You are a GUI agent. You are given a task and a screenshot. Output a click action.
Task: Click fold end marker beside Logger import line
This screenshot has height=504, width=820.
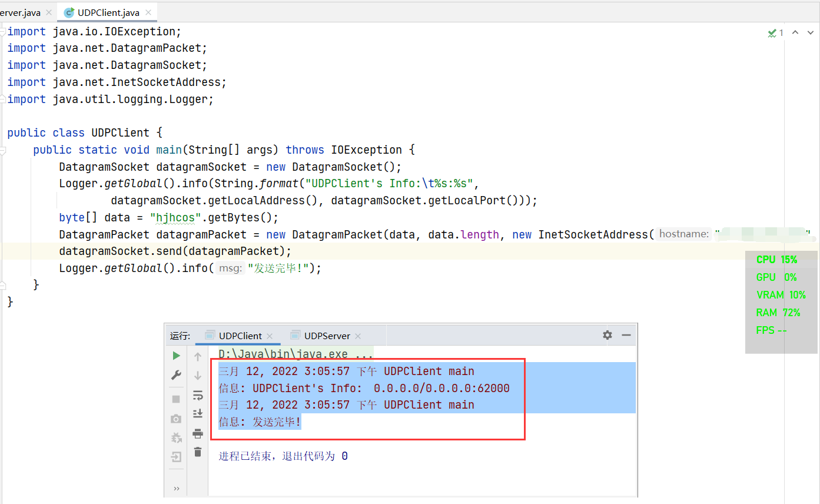3,100
